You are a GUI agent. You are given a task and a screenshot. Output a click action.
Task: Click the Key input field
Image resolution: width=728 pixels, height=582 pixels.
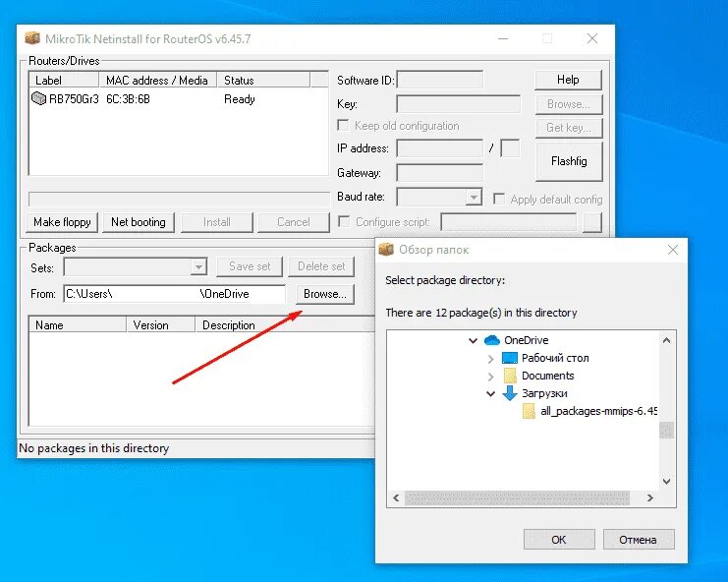(458, 104)
